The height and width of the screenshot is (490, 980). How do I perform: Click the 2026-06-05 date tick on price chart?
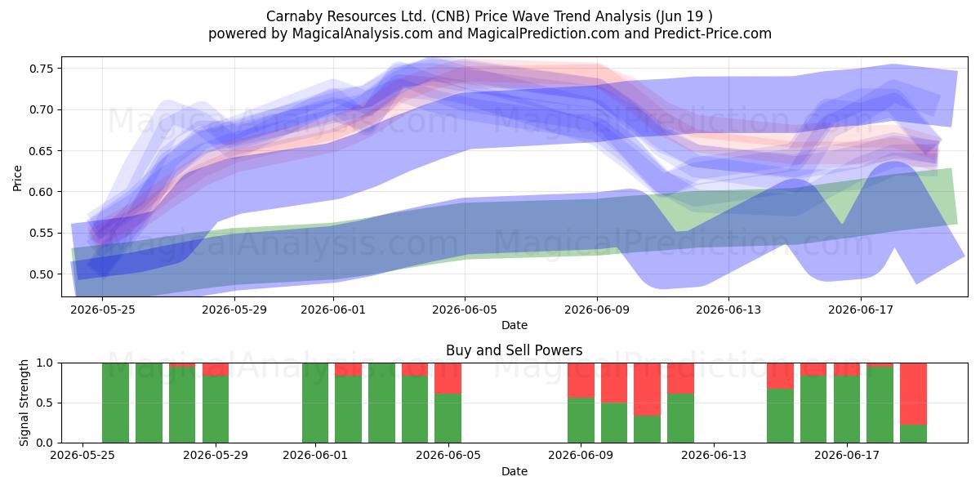coord(465,310)
